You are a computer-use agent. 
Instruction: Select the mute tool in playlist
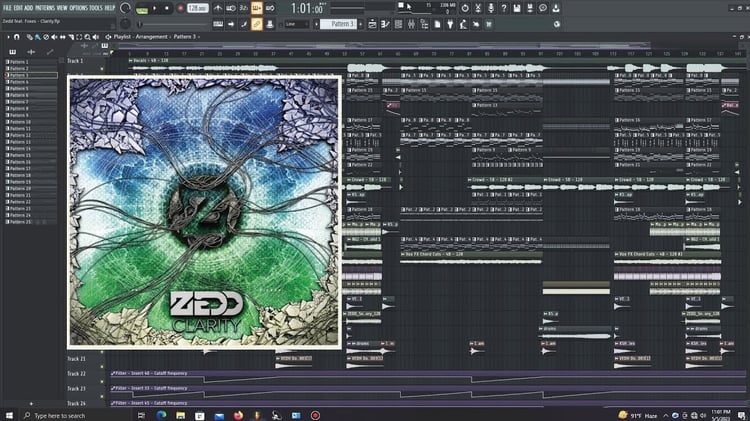54,37
